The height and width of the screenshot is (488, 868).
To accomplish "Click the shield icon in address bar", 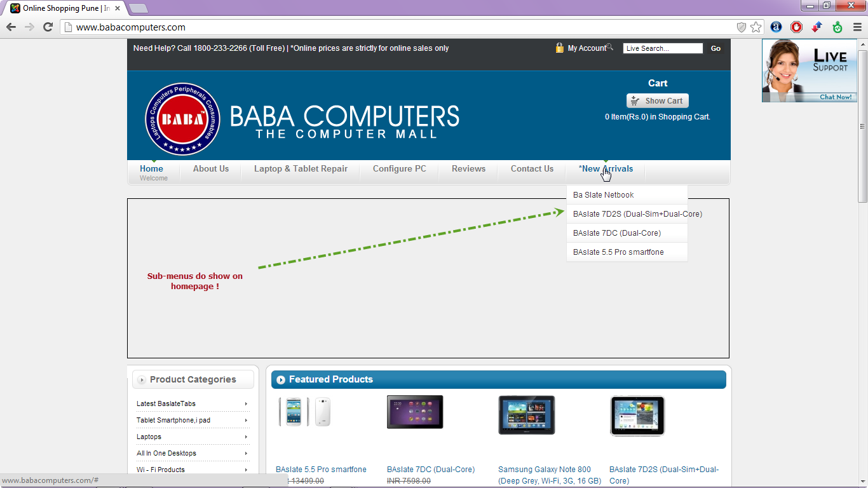I will [741, 27].
